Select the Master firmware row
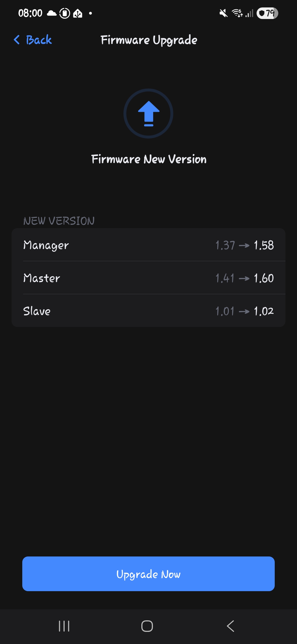The image size is (297, 644). [148, 278]
